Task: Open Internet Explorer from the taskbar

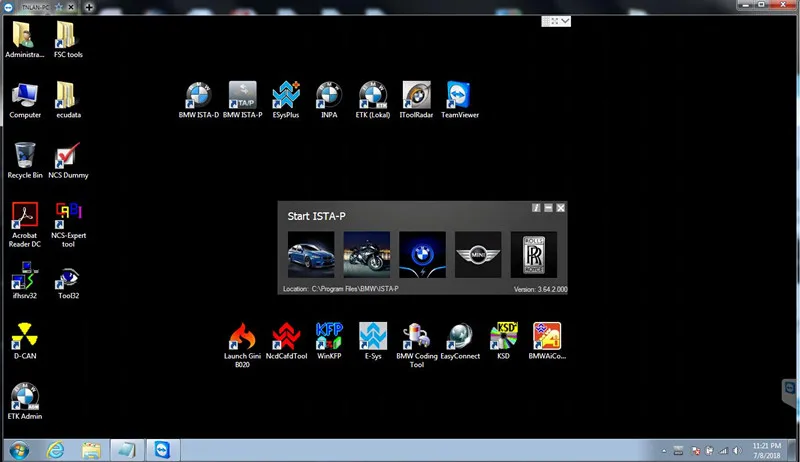Action: click(x=55, y=450)
